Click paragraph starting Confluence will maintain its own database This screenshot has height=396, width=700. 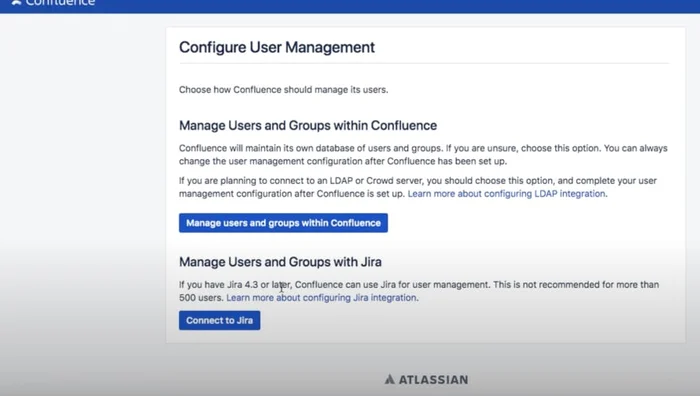(x=423, y=154)
